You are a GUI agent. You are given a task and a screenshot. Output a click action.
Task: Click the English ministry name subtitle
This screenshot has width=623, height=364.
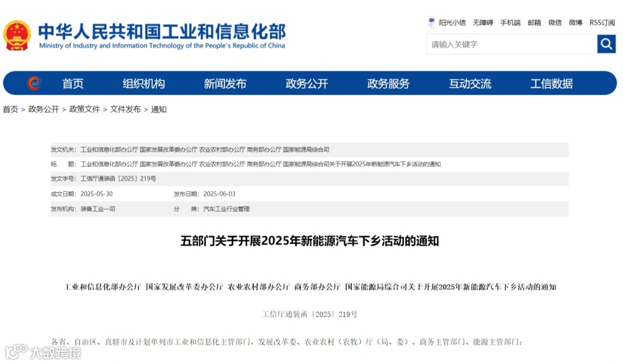click(x=162, y=46)
